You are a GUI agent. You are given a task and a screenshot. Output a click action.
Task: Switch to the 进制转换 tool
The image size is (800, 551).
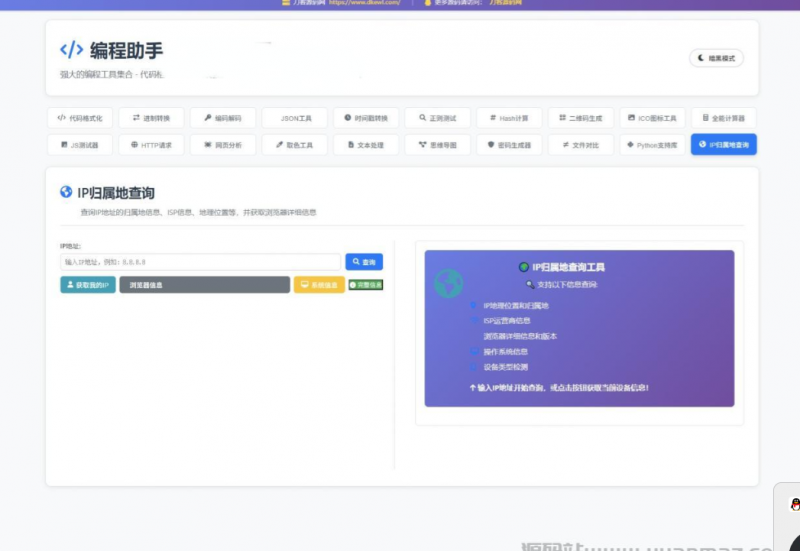[151, 117]
